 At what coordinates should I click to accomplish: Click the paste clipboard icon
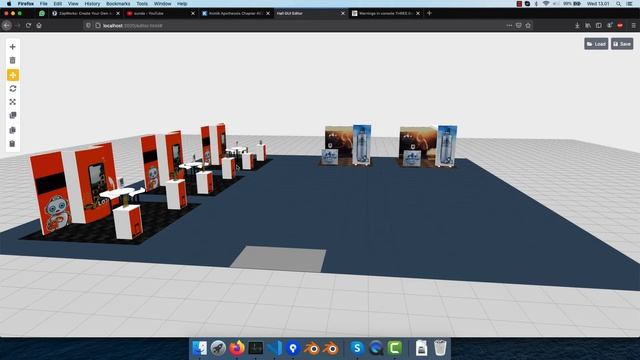point(13,144)
